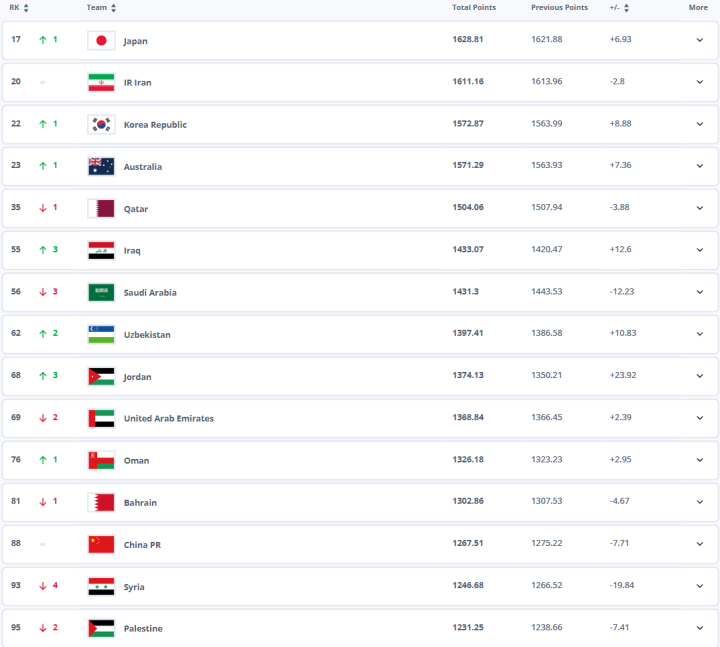
Task: Click the China PR flag icon
Action: pyautogui.click(x=101, y=545)
